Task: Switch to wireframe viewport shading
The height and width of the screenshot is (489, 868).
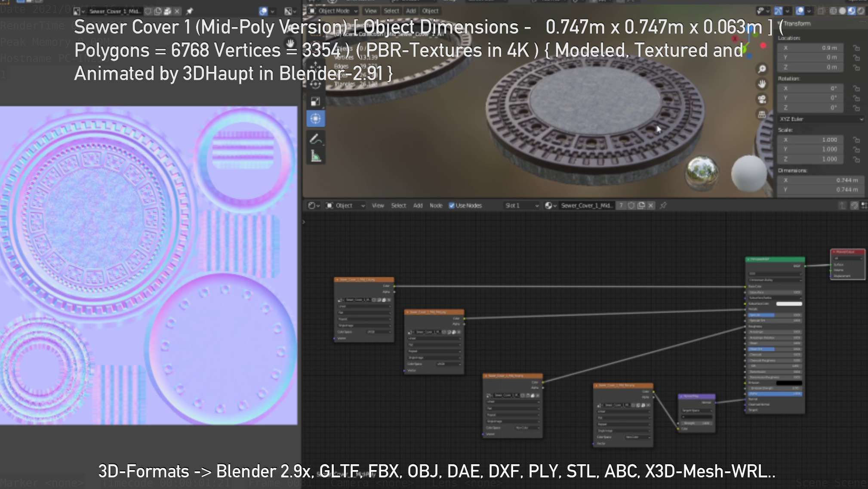Action: [833, 11]
